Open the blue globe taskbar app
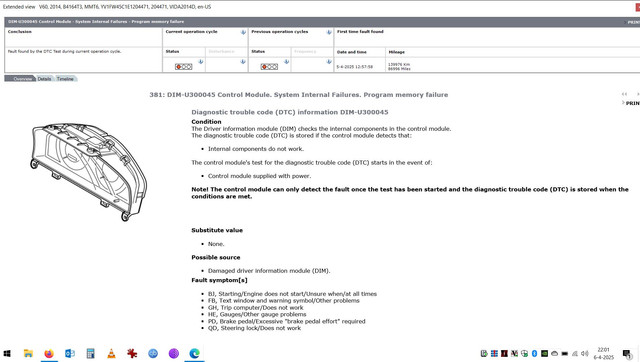Image resolution: width=640 pixels, height=362 pixels. (x=153, y=353)
